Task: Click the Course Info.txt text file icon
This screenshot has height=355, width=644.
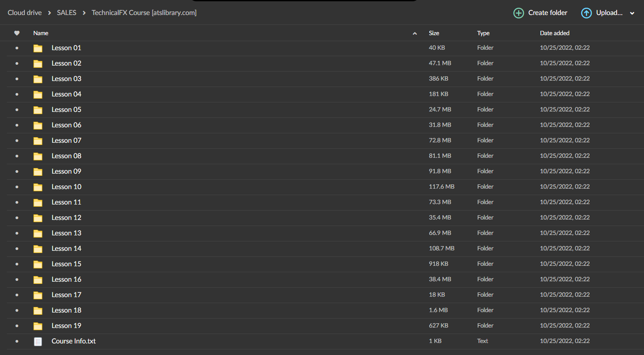Action: (38, 341)
